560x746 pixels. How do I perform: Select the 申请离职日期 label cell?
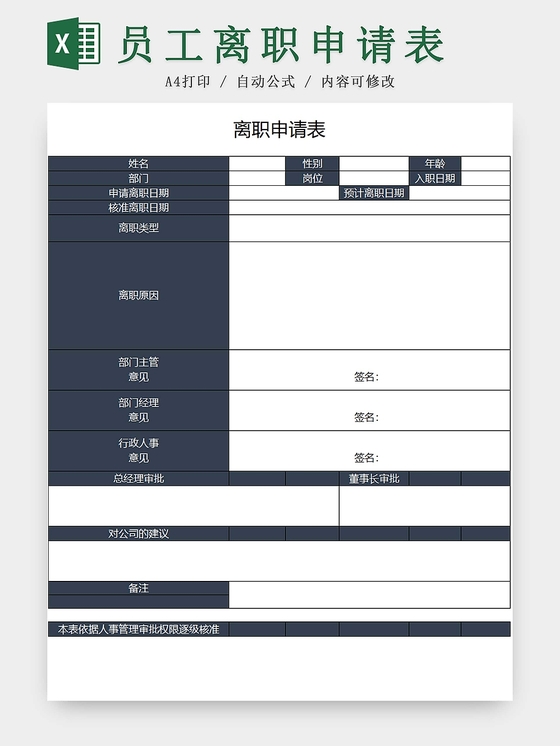(138, 193)
